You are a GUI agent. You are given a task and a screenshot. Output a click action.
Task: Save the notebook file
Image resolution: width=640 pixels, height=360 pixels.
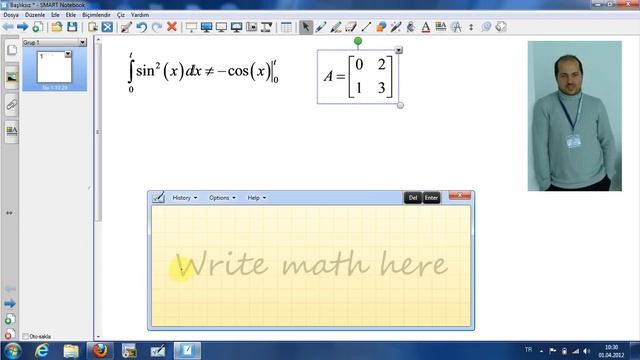[72, 27]
